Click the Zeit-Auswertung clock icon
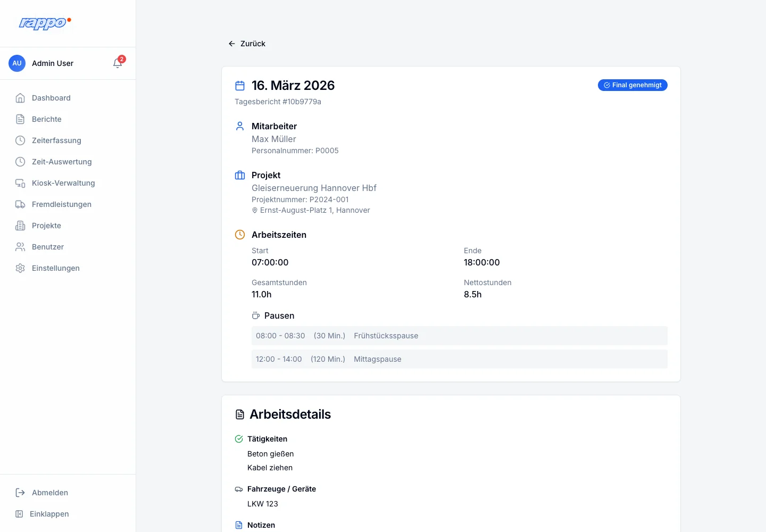This screenshot has width=766, height=532. point(20,162)
